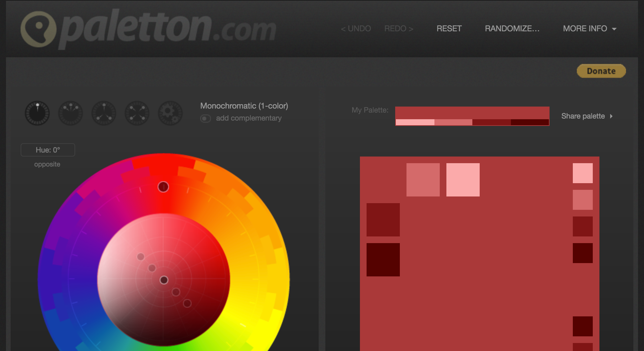Toggle the hue marker on the outer wheel
The image size is (644, 351).
(163, 187)
